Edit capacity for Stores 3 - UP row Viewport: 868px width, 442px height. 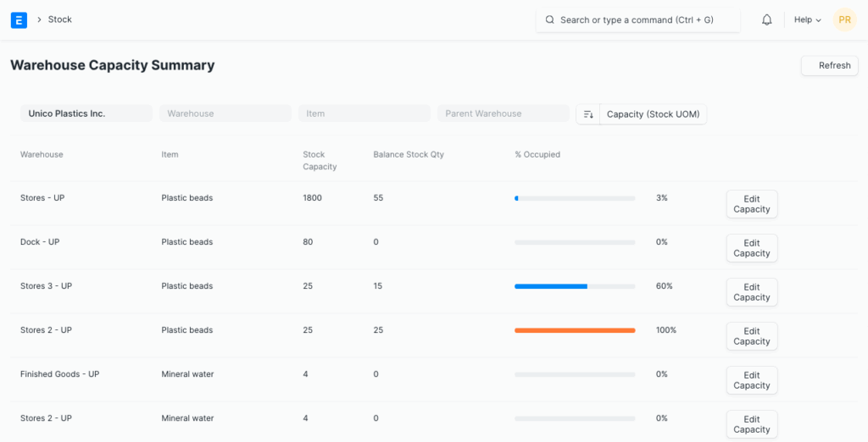pos(751,292)
